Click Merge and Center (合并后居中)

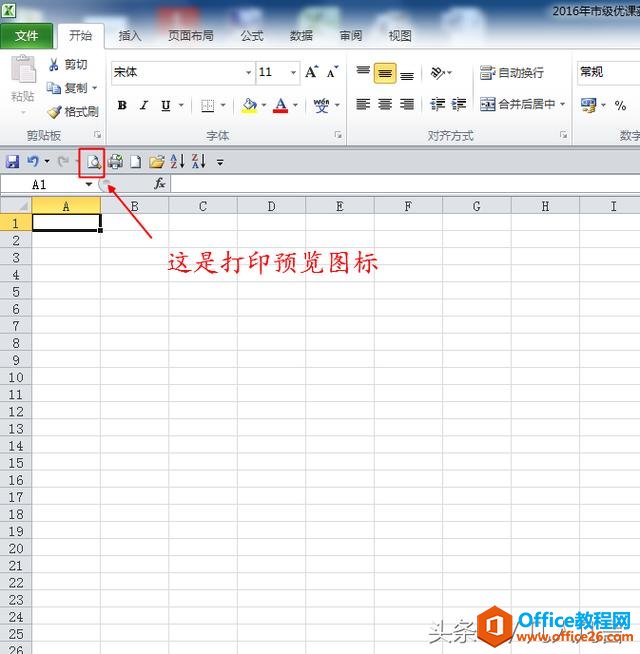[x=517, y=104]
